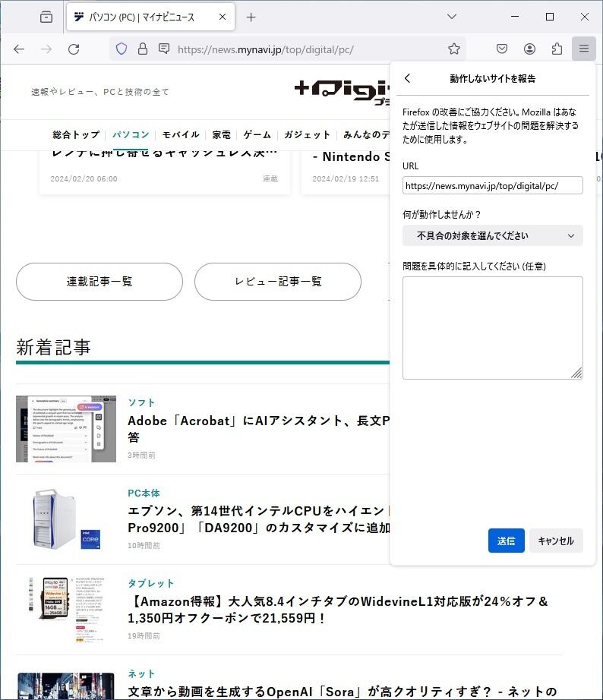This screenshot has height=700, width=603.
Task: Select the パソコン (PC) マイナビニュース tab
Action: click(151, 17)
